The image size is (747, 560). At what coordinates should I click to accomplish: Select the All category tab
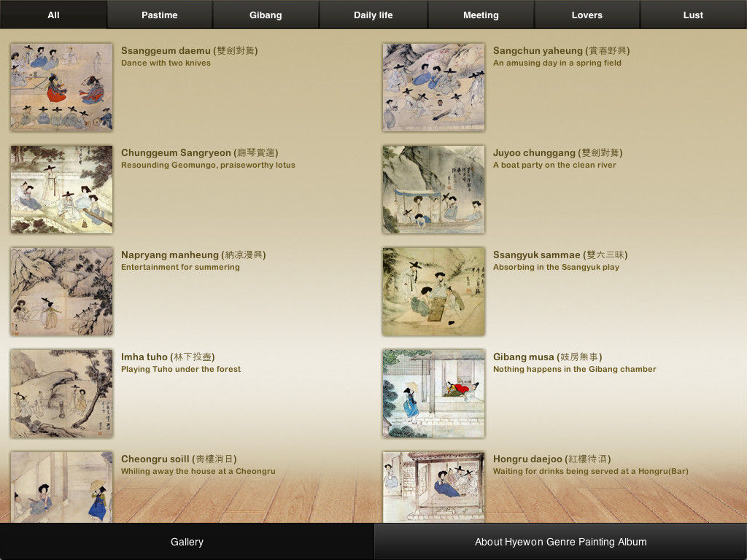53,15
